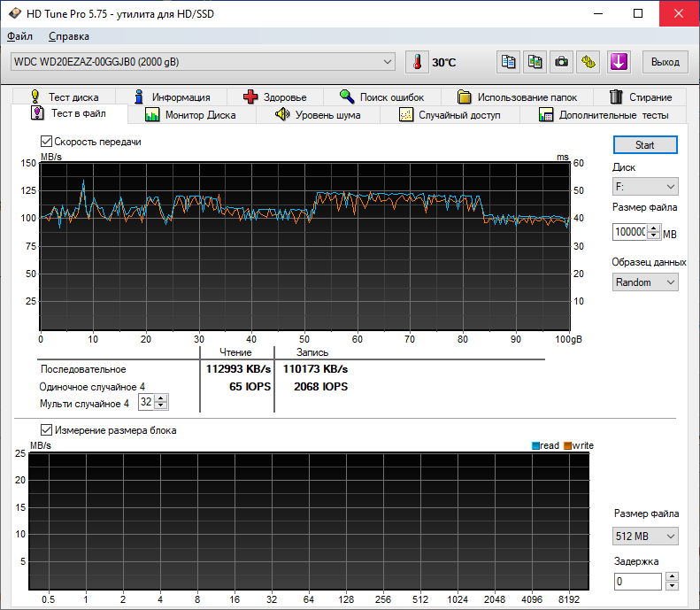Open the options gears icon

(588, 62)
